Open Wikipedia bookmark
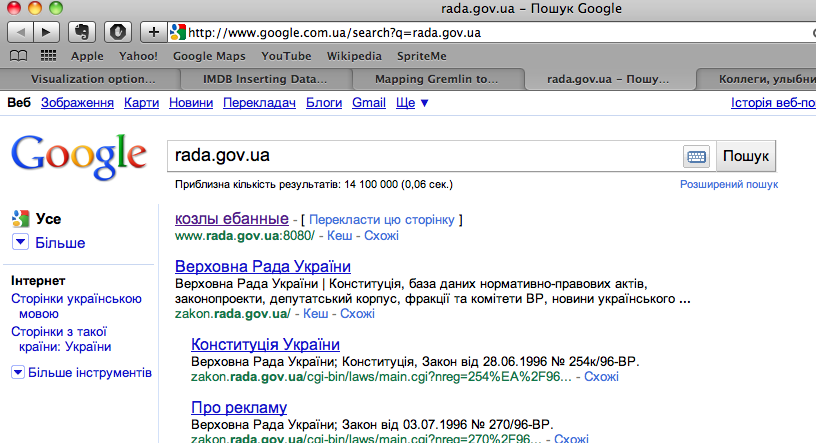Image resolution: width=816 pixels, height=443 pixels. (354, 56)
